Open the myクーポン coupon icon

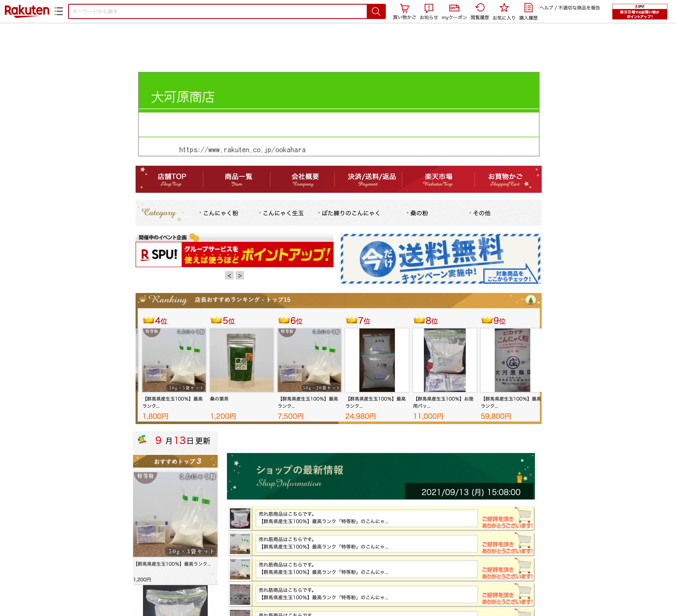454,8
